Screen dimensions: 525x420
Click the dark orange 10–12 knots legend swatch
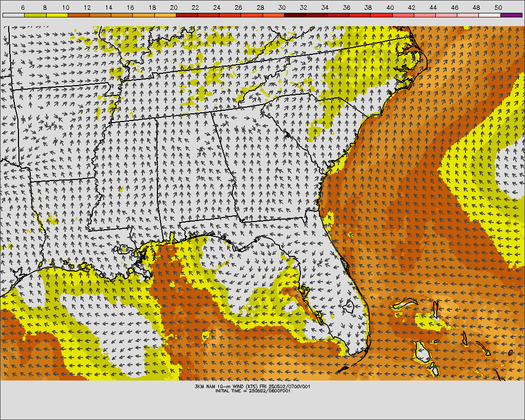point(78,15)
